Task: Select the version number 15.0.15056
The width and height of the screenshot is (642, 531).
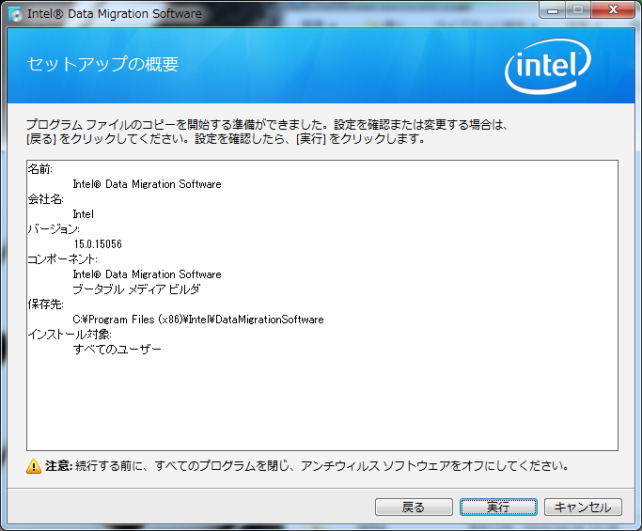Action: [x=98, y=244]
